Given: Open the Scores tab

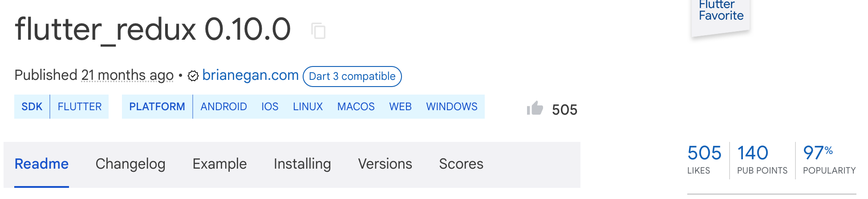Looking at the screenshot, I should (461, 164).
